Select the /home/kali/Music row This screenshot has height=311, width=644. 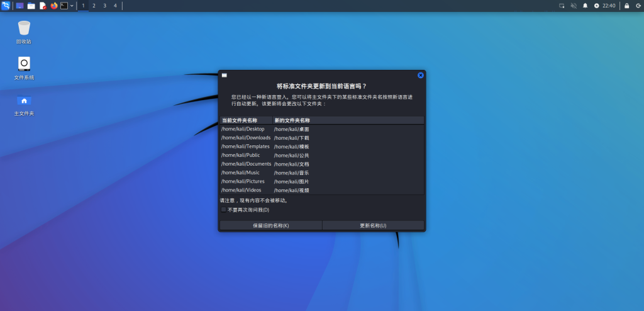pos(322,172)
